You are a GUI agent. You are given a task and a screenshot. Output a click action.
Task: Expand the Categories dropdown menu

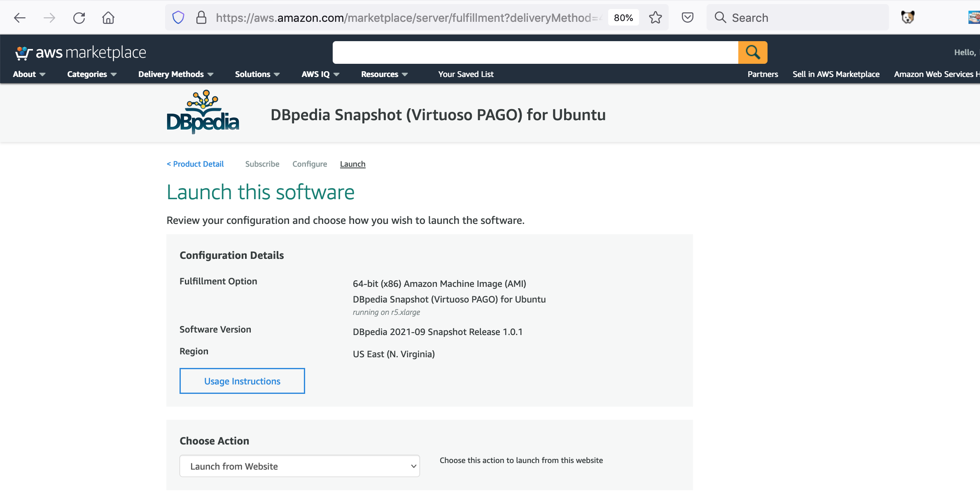(91, 74)
